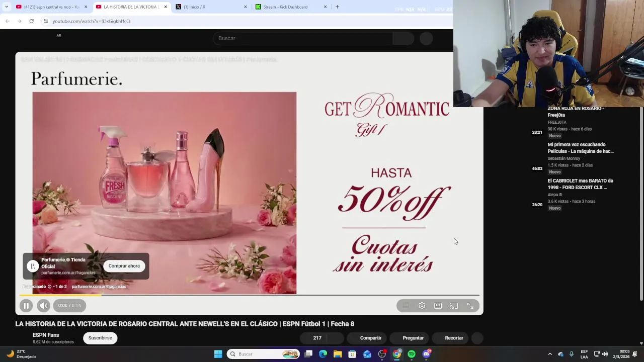Click the Recortar clip button
This screenshot has height=362, width=644.
tap(449, 338)
